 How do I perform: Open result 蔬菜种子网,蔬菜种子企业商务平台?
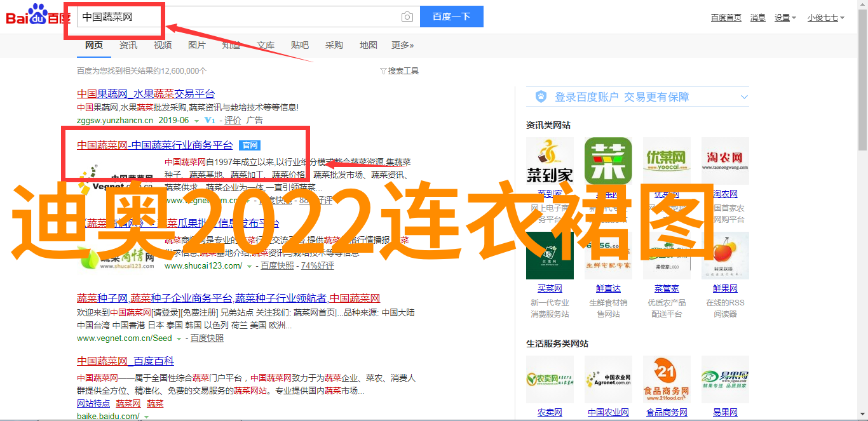(229, 298)
